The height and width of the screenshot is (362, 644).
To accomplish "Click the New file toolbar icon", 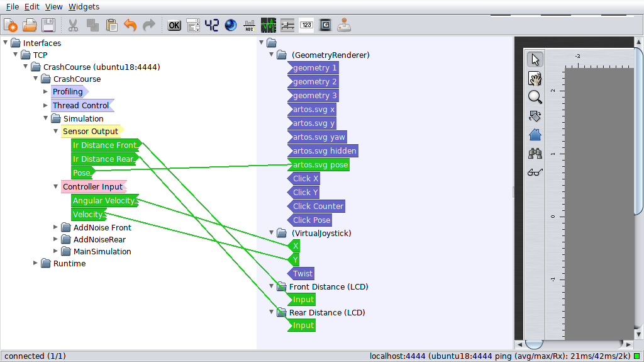I will click(x=10, y=26).
